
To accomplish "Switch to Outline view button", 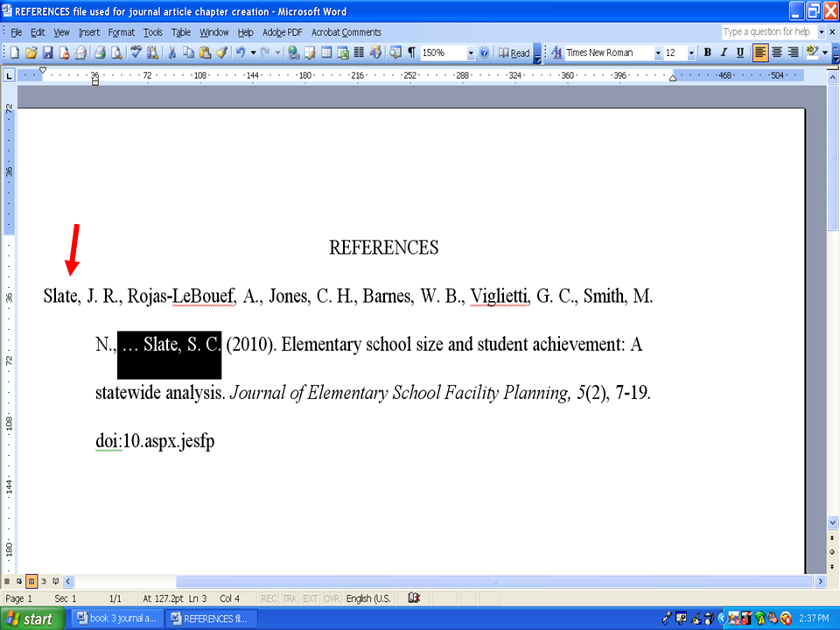I will coord(44,581).
